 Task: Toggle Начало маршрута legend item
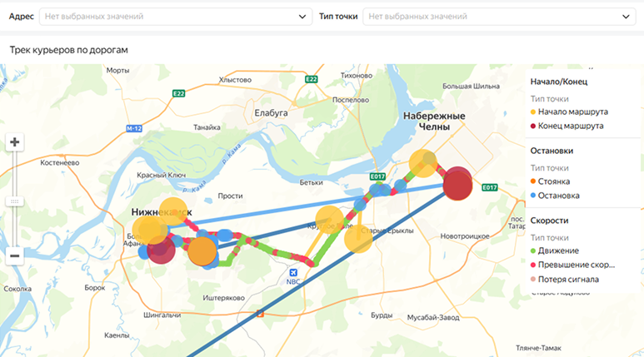click(569, 112)
